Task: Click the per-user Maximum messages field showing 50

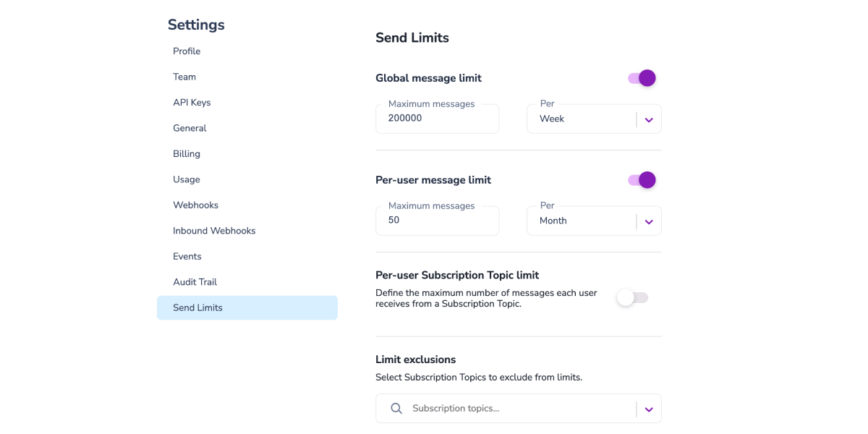Action: coord(437,220)
